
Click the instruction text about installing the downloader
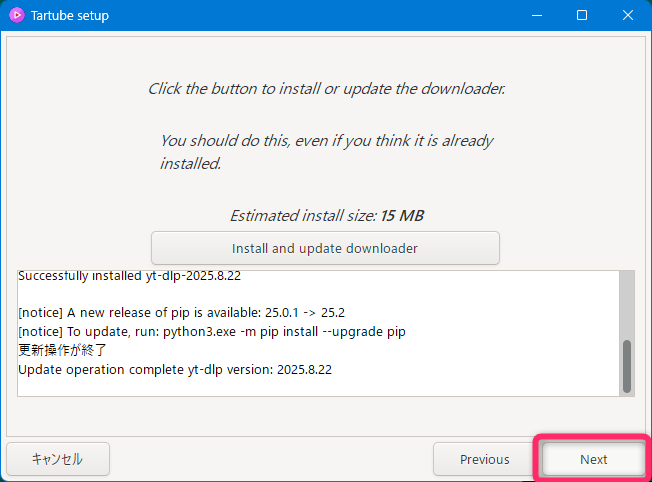coord(326,88)
